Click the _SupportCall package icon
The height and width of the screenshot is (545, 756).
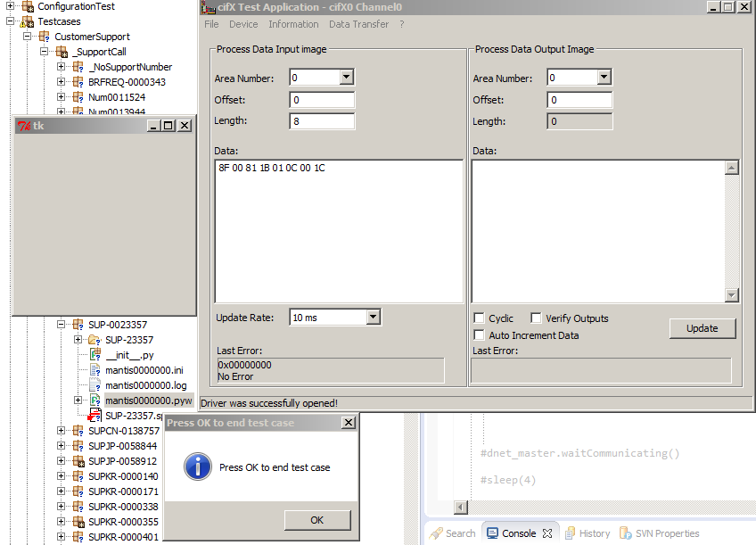[x=62, y=52]
